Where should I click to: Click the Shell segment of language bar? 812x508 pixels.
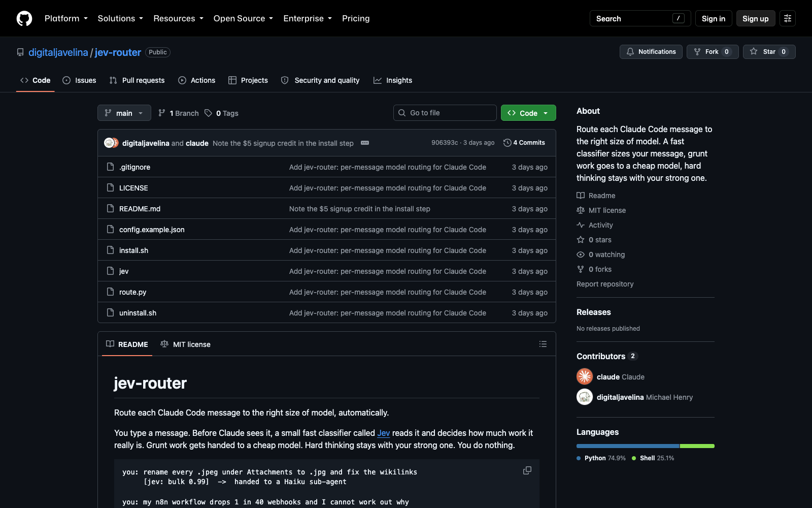click(x=697, y=446)
